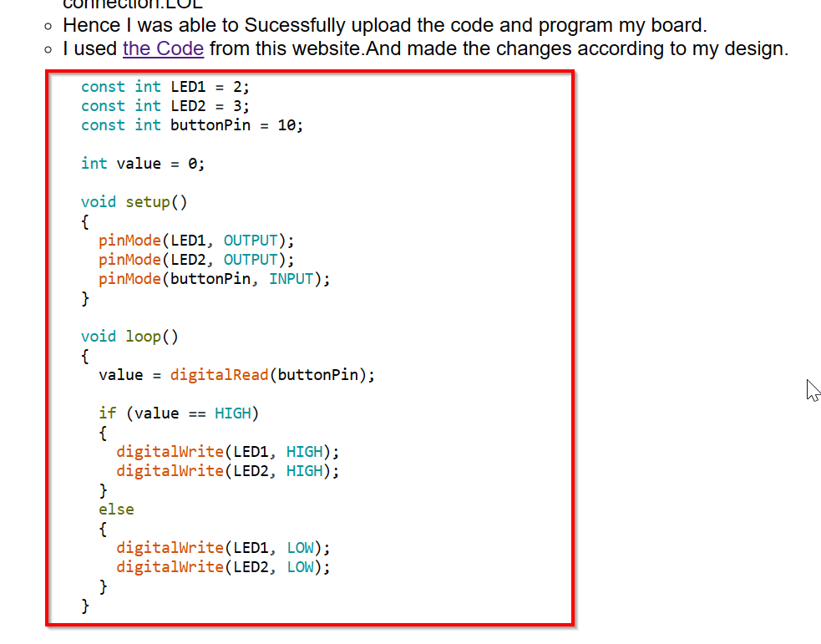Click the line "digitalWrite(LED1, HIGH);"
This screenshot has width=821, height=644.
coord(228,452)
